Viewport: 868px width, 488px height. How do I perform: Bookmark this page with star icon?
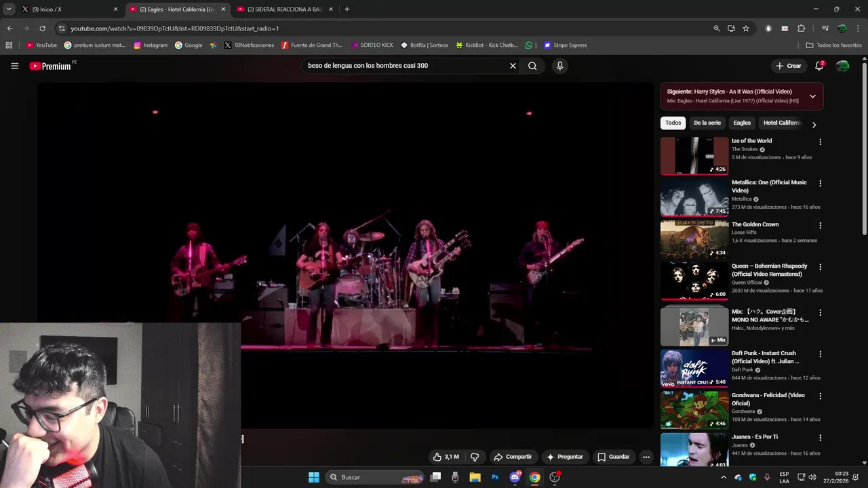point(746,28)
